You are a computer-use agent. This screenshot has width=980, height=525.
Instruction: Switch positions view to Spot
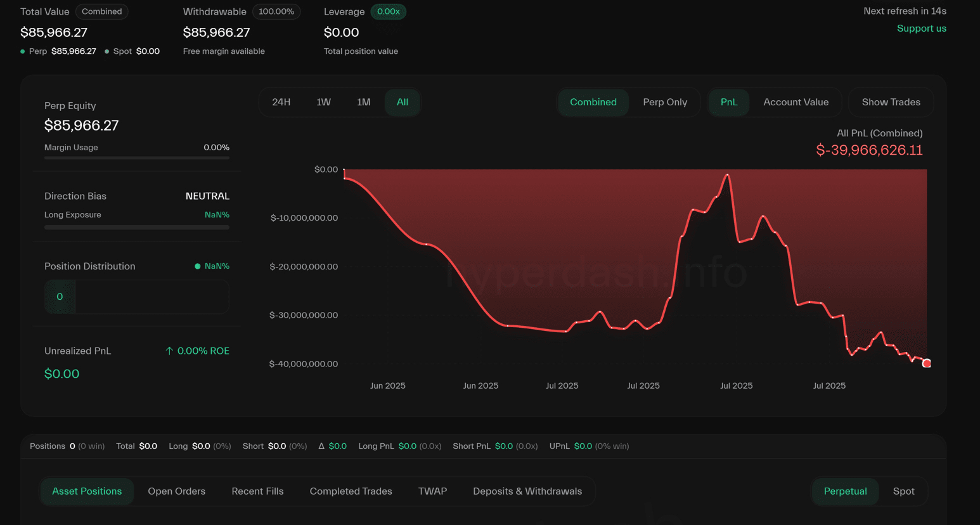903,491
